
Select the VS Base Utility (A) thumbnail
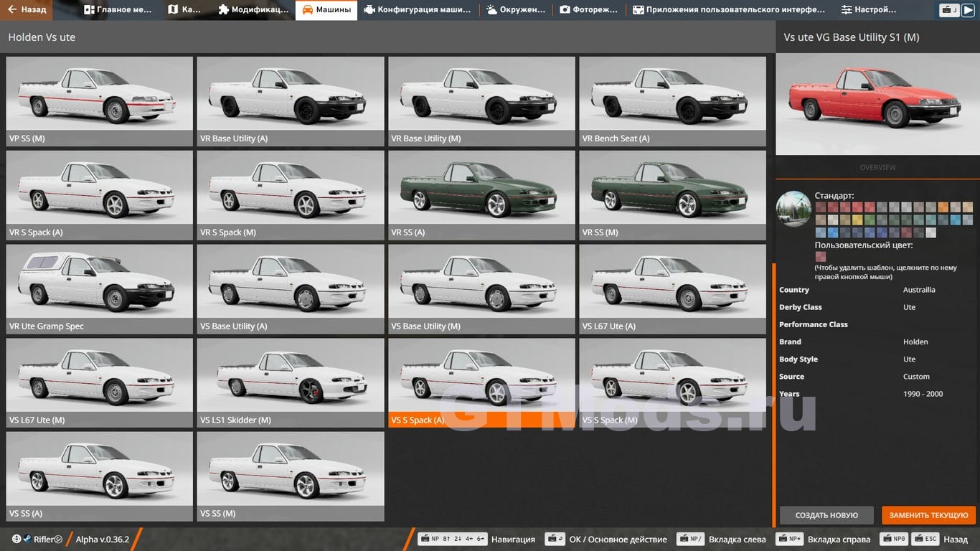coord(291,289)
